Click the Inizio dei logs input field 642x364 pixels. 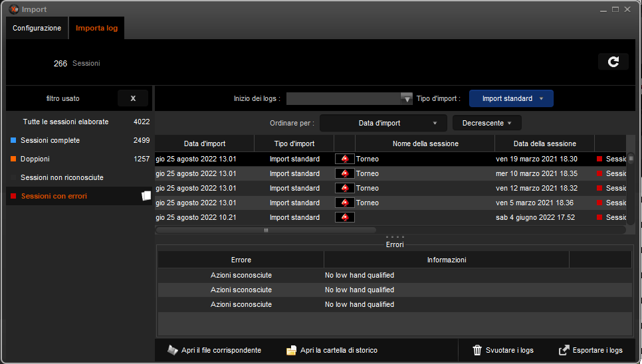tap(344, 98)
